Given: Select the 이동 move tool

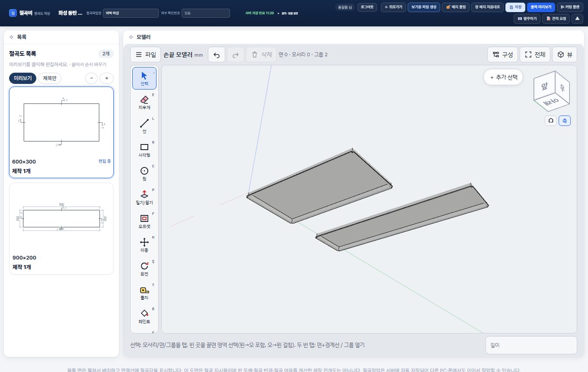Looking at the screenshot, I should point(144,245).
